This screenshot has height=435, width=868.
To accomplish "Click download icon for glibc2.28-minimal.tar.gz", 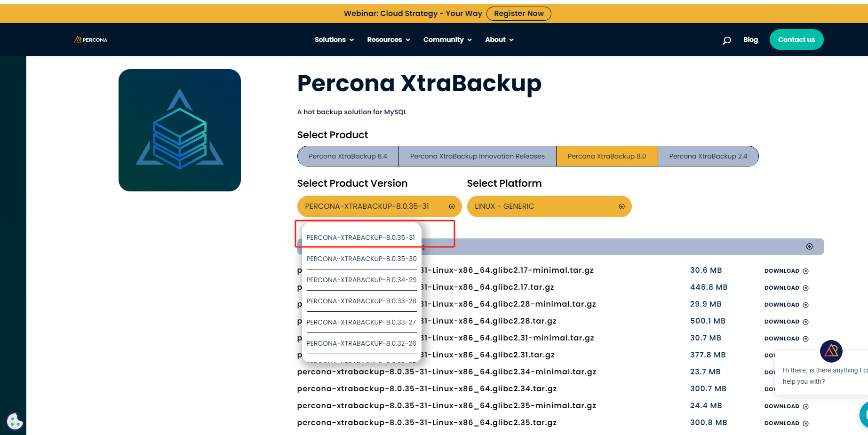I will pyautogui.click(x=805, y=305).
